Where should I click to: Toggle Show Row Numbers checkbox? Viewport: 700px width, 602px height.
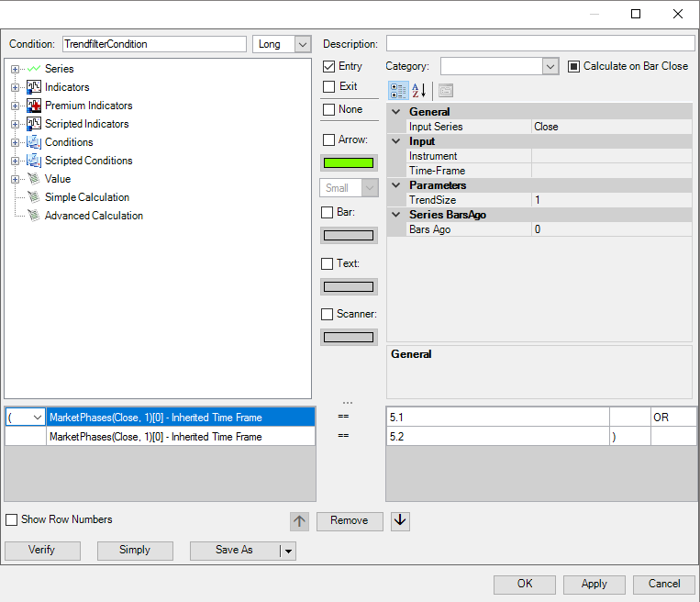12,520
